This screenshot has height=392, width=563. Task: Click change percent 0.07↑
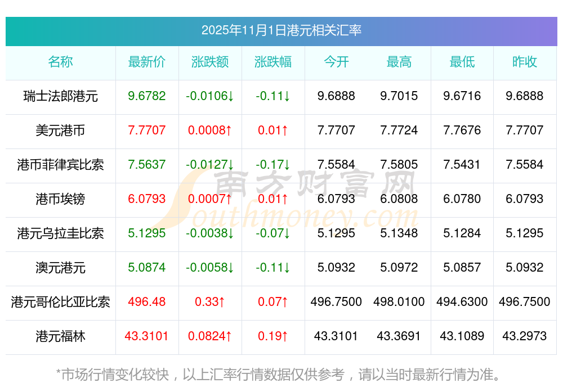273,301
